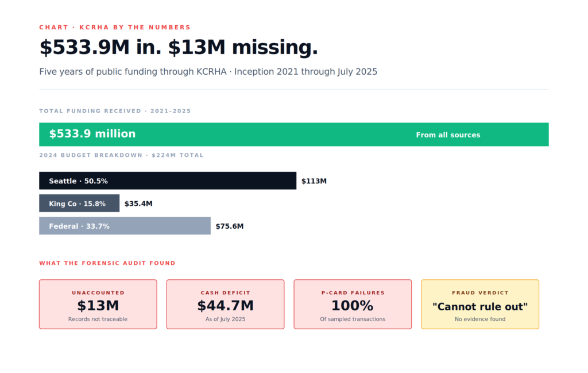Click the 'Of sampled transactions' caption
Screen dimensions: 588x373
(x=353, y=320)
